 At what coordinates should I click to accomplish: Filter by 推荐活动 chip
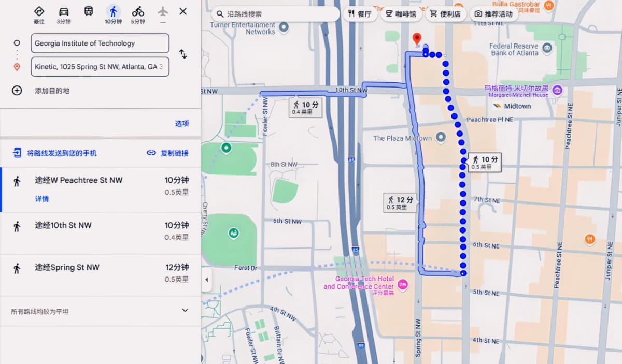(x=494, y=14)
